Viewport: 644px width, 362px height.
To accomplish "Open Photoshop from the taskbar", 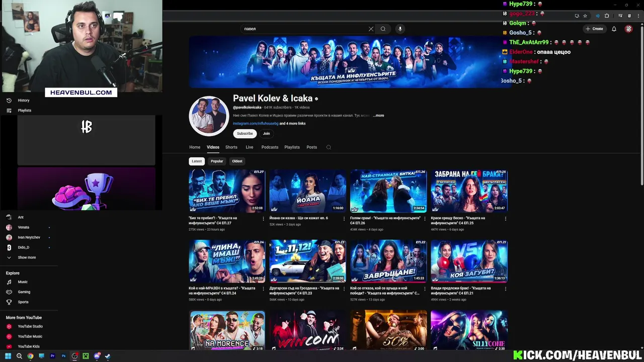I will click(x=63, y=356).
